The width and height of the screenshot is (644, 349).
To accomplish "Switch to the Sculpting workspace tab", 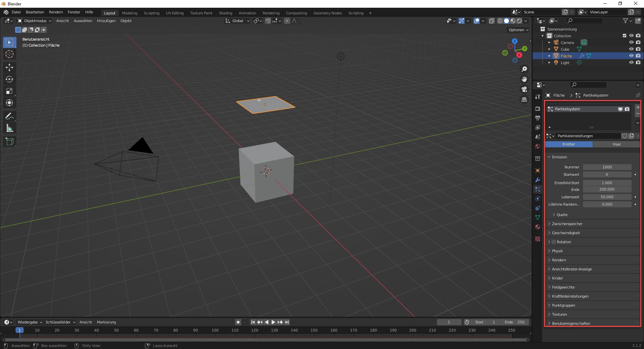I will [x=152, y=13].
